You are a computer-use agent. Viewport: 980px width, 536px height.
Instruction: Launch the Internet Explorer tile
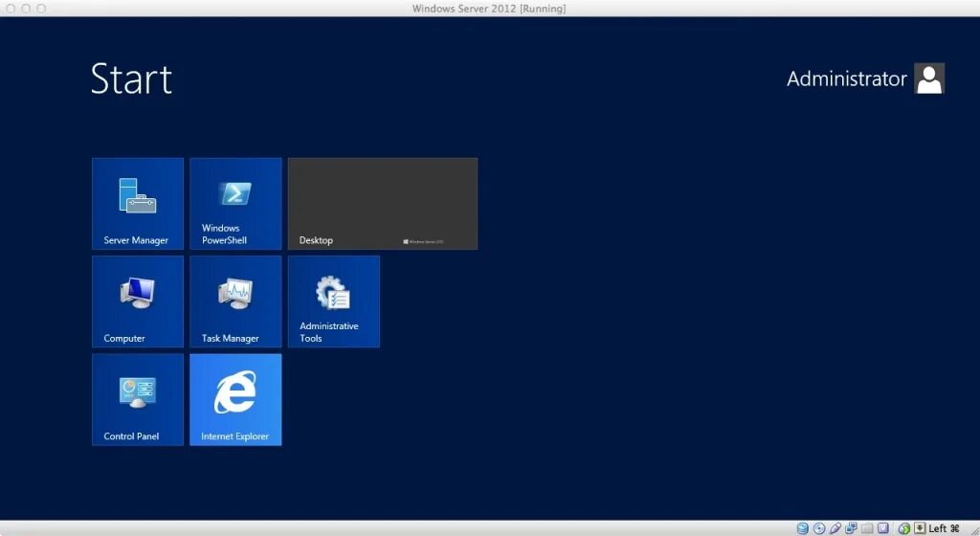[235, 400]
